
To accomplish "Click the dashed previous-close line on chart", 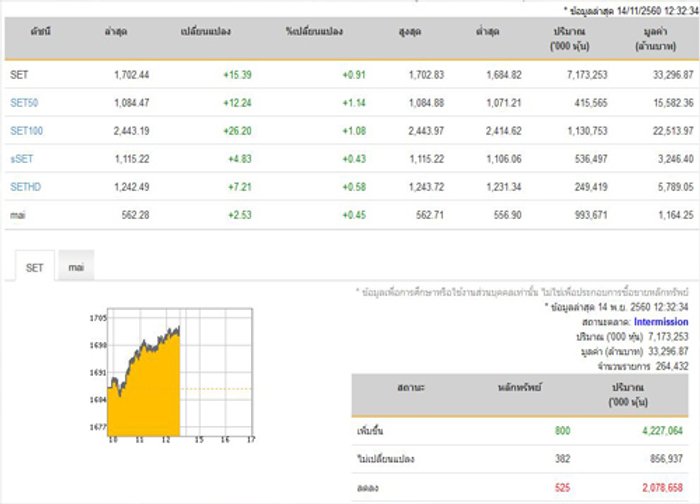I will [216, 389].
